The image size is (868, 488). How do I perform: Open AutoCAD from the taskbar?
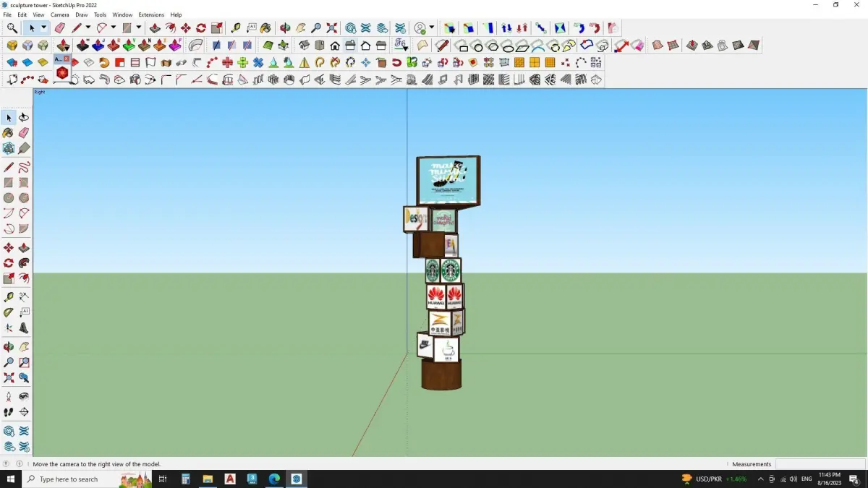(230, 479)
